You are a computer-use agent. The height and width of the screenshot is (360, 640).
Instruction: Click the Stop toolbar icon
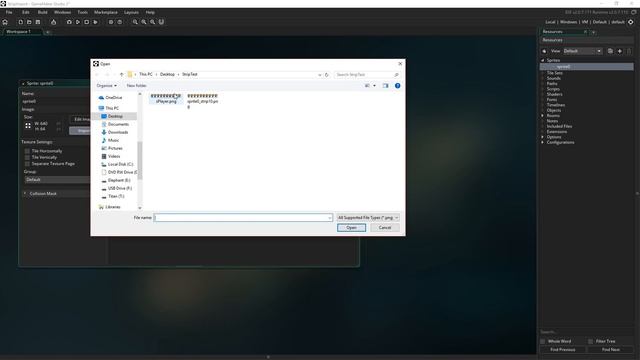point(87,22)
